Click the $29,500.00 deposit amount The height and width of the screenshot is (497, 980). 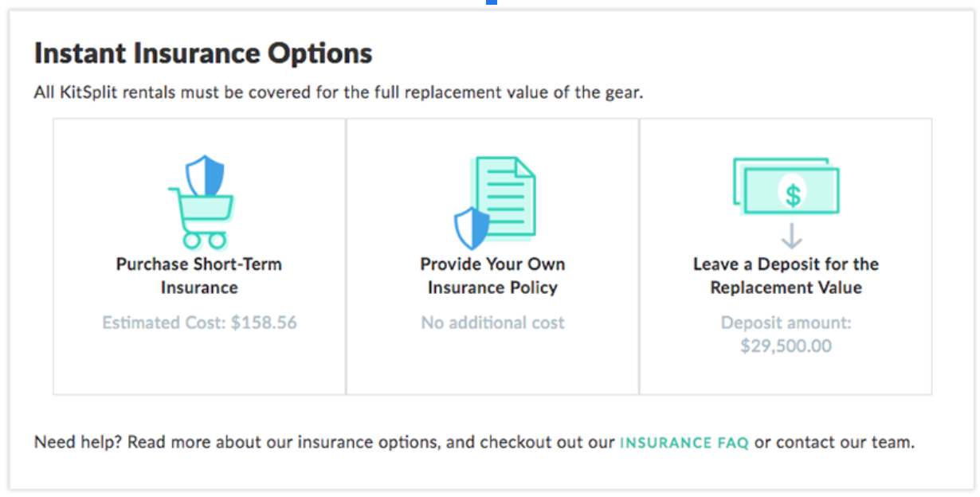click(786, 346)
